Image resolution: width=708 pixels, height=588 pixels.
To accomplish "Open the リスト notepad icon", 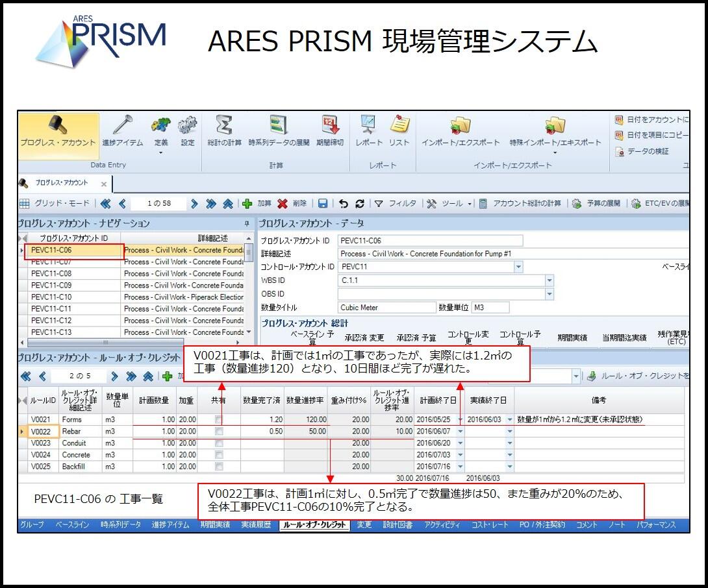I will [399, 131].
